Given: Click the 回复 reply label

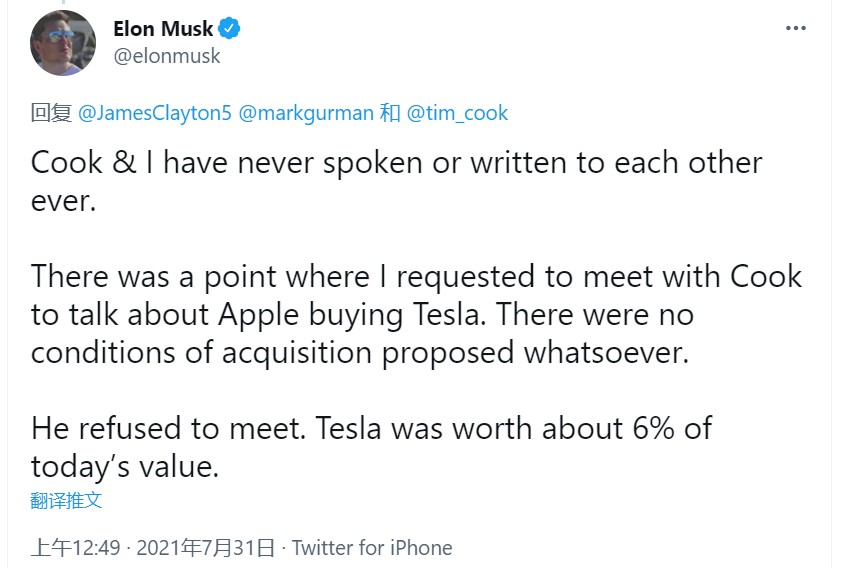Looking at the screenshot, I should 50,113.
